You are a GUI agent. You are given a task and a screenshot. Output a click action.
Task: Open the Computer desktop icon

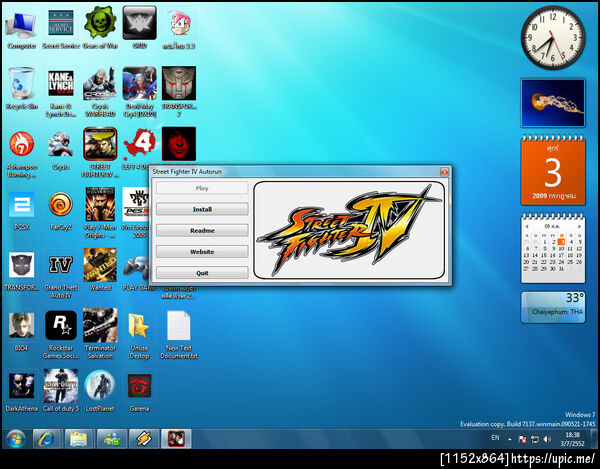pos(21,29)
